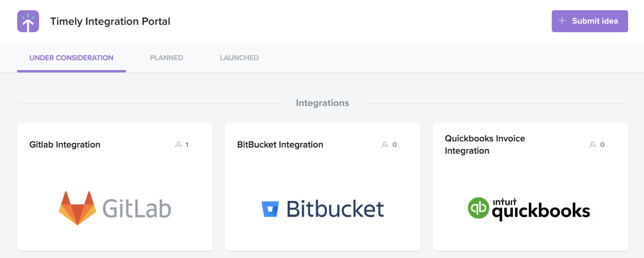Select the Under Consideration tab
Image resolution: width=644 pixels, height=258 pixels.
tap(71, 58)
